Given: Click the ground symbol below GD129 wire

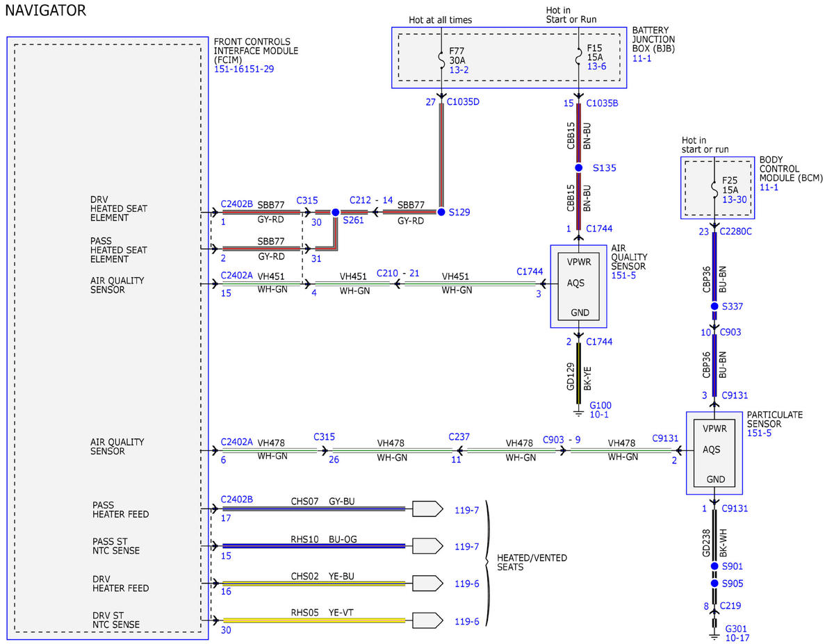Looking at the screenshot, I should coord(578,412).
